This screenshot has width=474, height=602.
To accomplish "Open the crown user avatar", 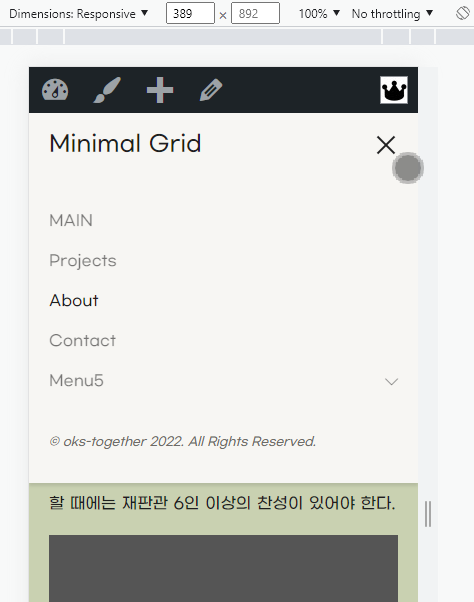I will tap(394, 90).
